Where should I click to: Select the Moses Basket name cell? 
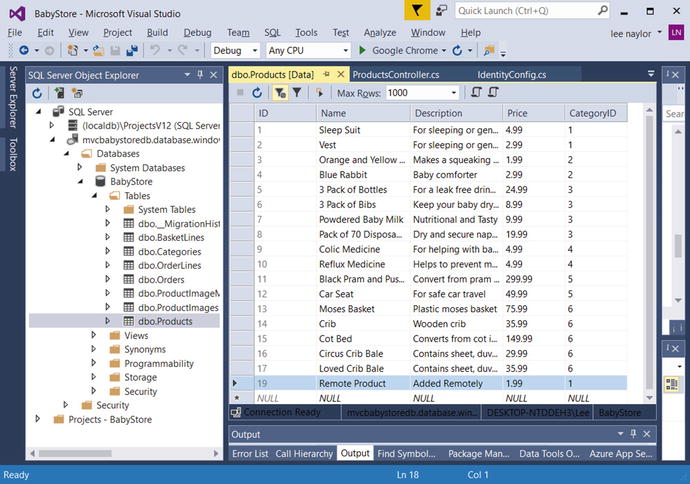[363, 309]
